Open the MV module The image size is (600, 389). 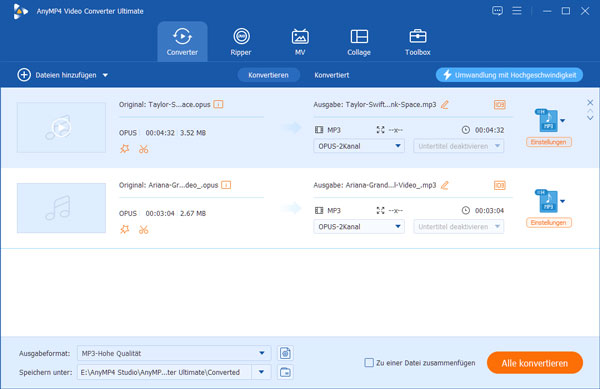click(300, 42)
